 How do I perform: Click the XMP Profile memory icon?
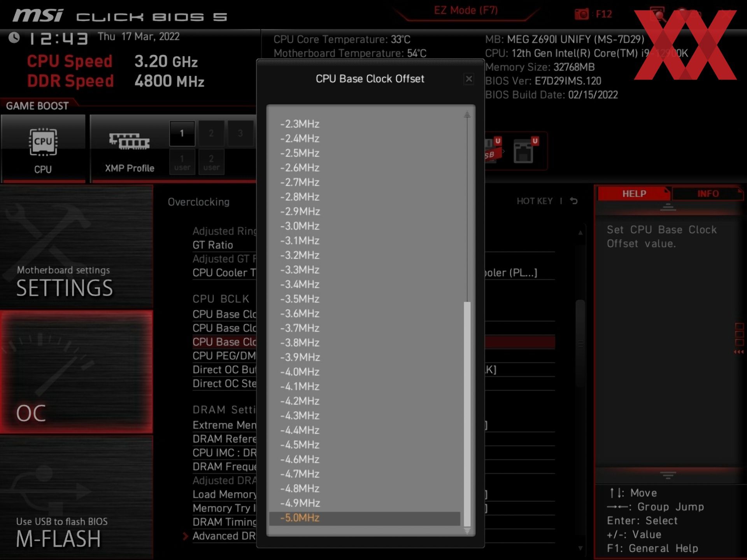pos(130,142)
